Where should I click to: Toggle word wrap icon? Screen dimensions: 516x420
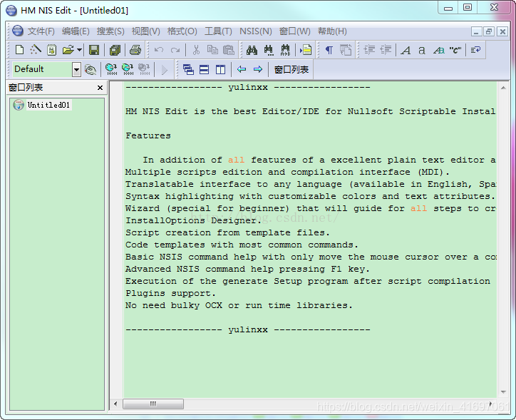pos(475,50)
